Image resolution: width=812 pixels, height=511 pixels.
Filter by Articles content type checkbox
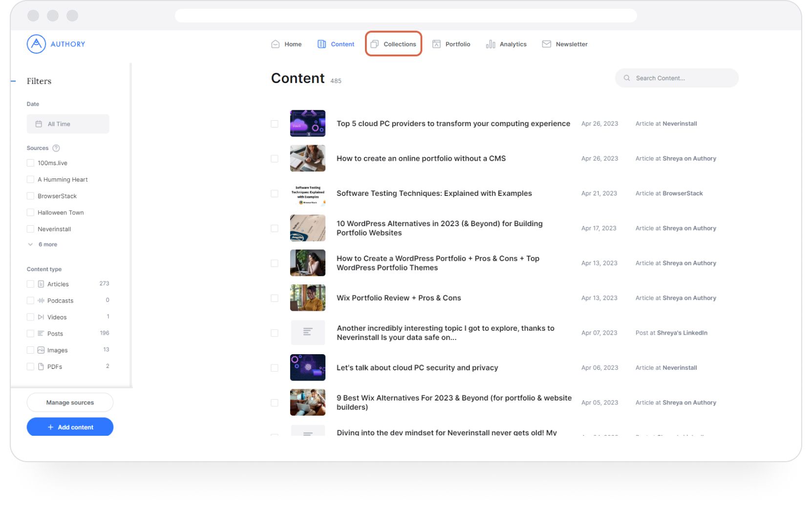click(x=30, y=284)
